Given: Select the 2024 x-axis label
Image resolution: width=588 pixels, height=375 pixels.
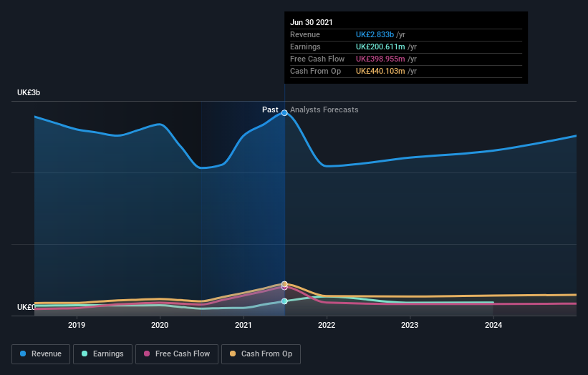Looking at the screenshot, I should pos(493,325).
